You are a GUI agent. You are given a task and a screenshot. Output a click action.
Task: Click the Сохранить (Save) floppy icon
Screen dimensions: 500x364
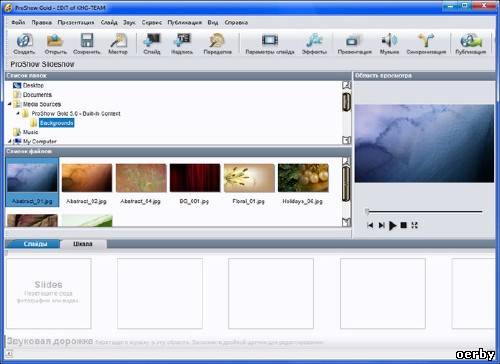click(x=87, y=44)
